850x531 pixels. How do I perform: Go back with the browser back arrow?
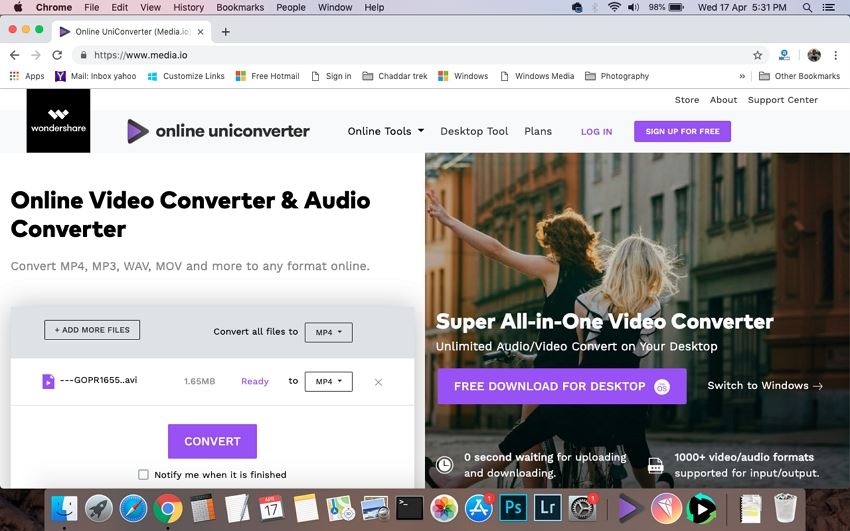(15, 55)
